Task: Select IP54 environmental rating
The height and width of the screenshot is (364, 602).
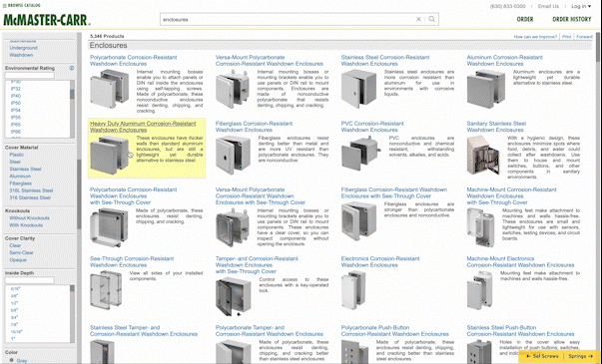Action: pos(16,110)
